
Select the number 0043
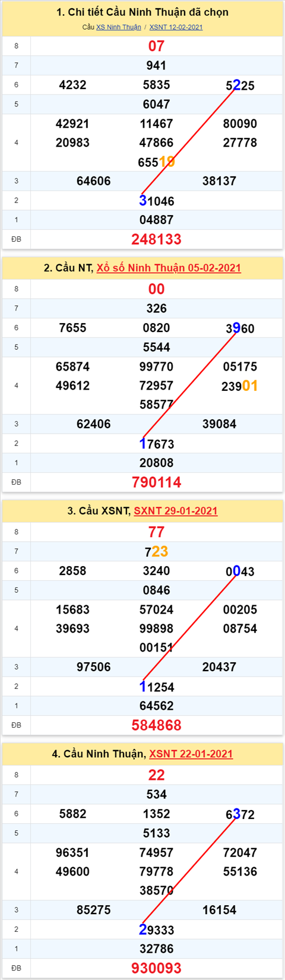(240, 571)
